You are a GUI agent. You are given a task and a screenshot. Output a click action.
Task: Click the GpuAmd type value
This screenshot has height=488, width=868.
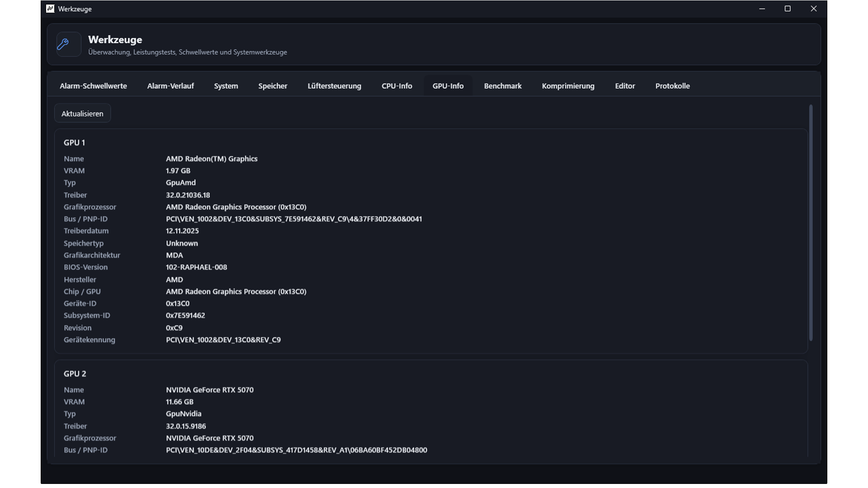click(x=181, y=183)
